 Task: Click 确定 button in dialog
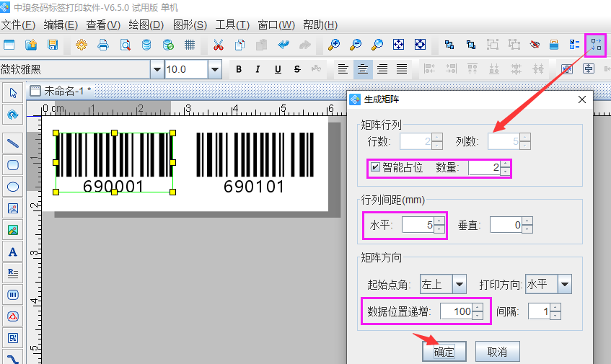coord(444,352)
